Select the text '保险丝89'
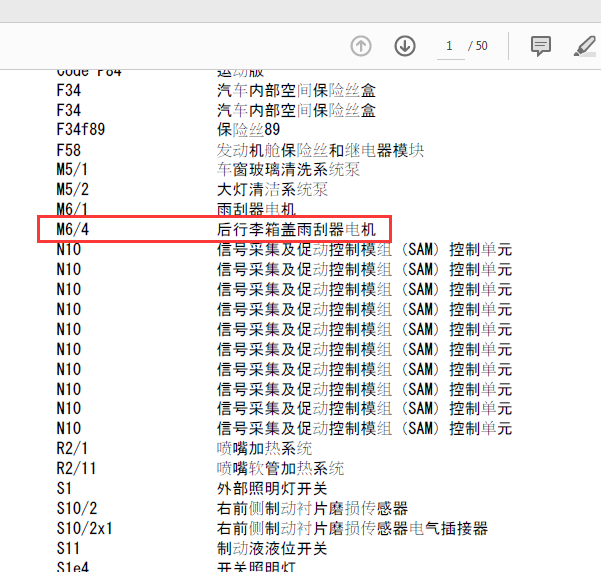601x572 pixels. click(x=248, y=130)
